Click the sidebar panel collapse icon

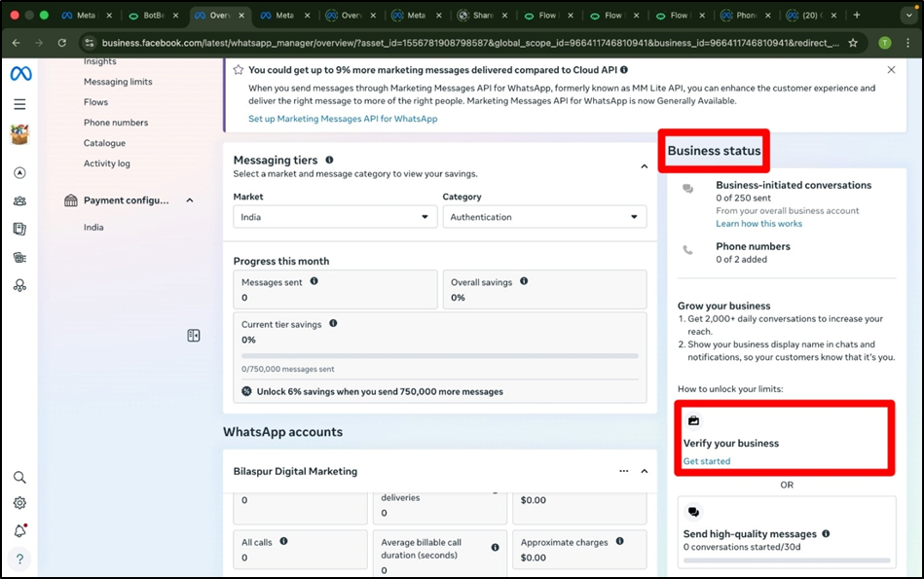click(194, 336)
